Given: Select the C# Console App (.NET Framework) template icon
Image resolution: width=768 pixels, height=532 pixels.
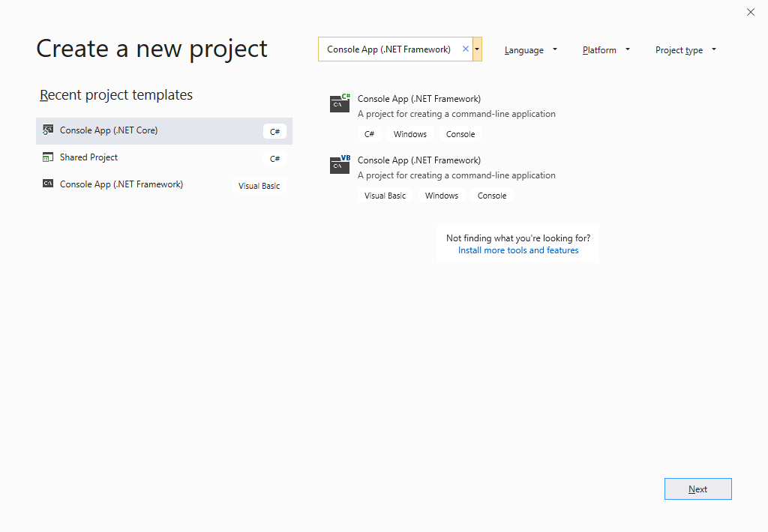Looking at the screenshot, I should tap(339, 103).
